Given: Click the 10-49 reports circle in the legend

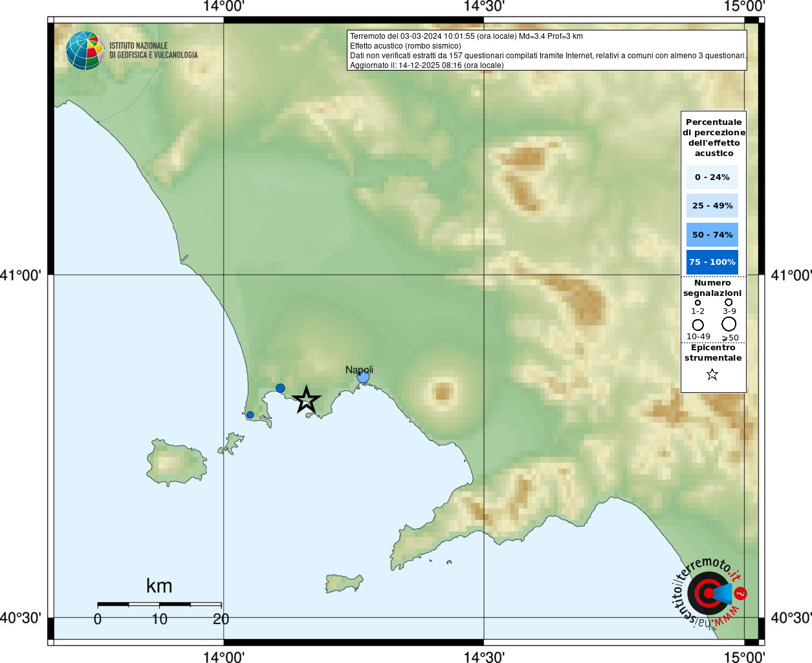Looking at the screenshot, I should click(697, 324).
